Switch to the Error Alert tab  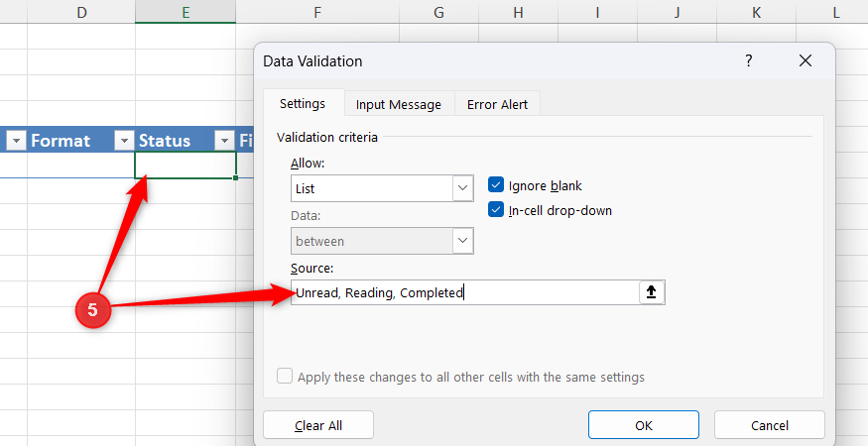(x=497, y=105)
